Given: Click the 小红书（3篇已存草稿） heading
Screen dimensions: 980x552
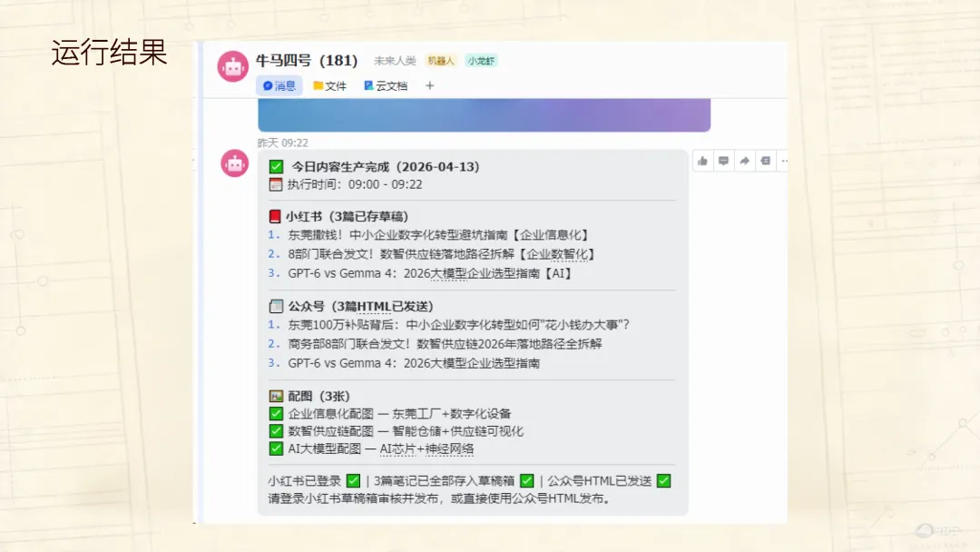Looking at the screenshot, I should [x=347, y=216].
